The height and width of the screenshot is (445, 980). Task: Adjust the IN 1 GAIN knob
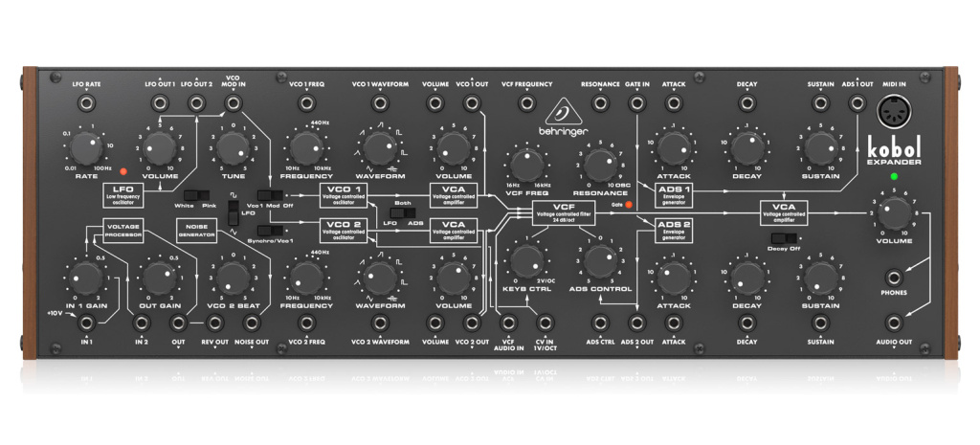pyautogui.click(x=86, y=278)
